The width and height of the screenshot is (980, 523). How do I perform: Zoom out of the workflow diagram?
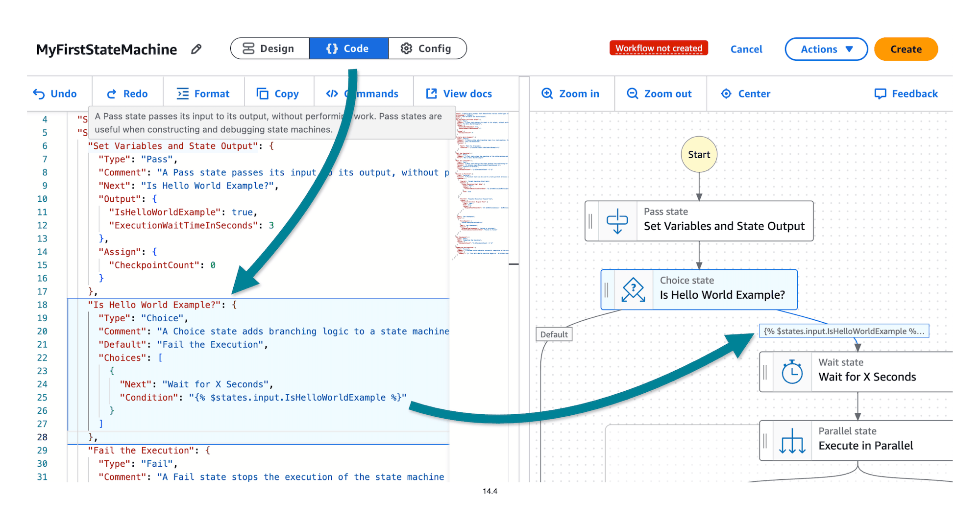(632, 93)
